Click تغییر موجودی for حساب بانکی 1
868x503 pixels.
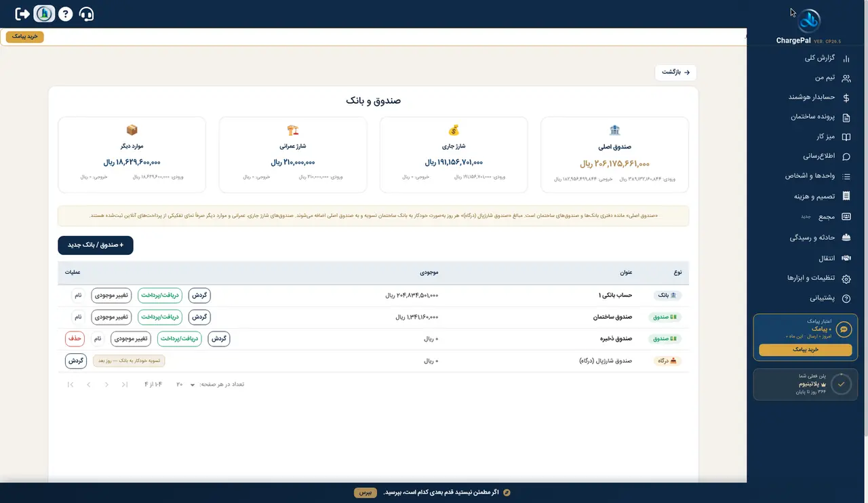coord(112,296)
